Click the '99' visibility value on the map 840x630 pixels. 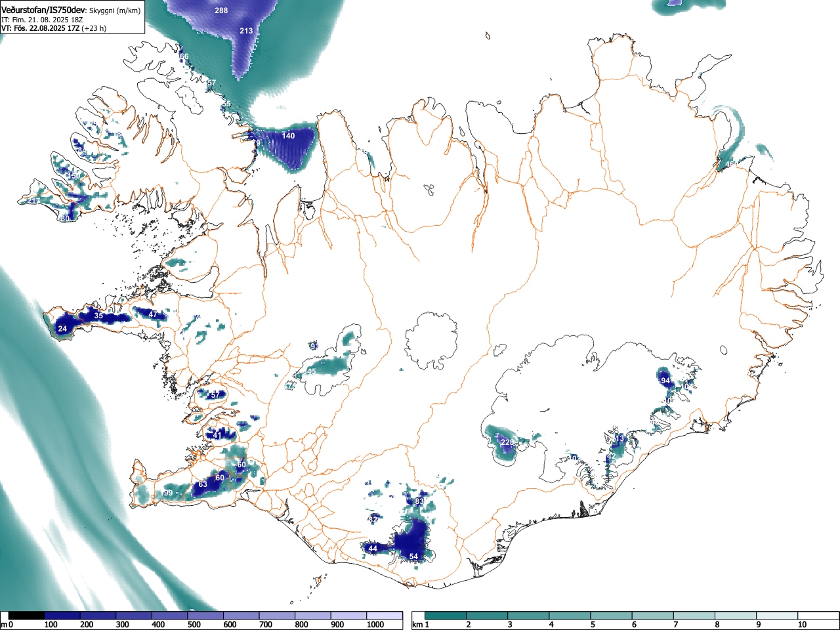pos(168,493)
